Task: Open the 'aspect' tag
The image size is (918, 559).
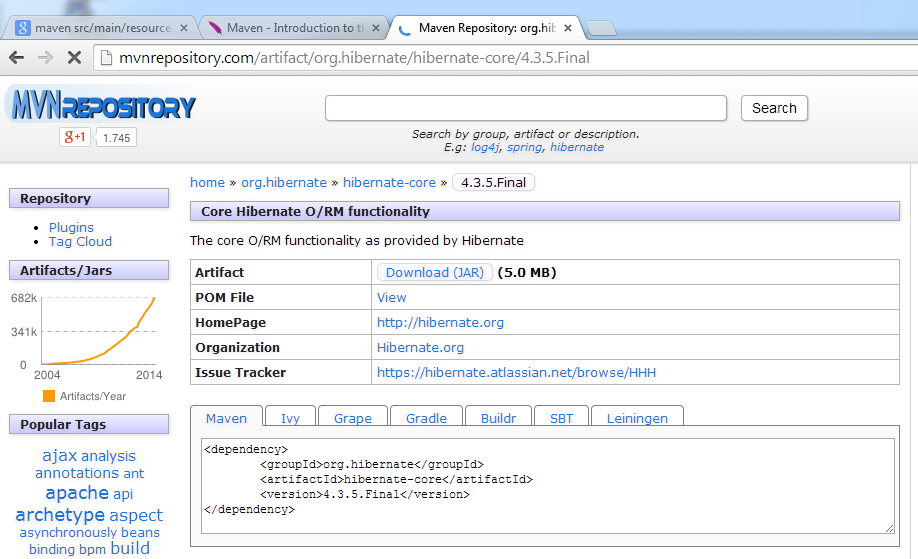Action: pos(136,516)
